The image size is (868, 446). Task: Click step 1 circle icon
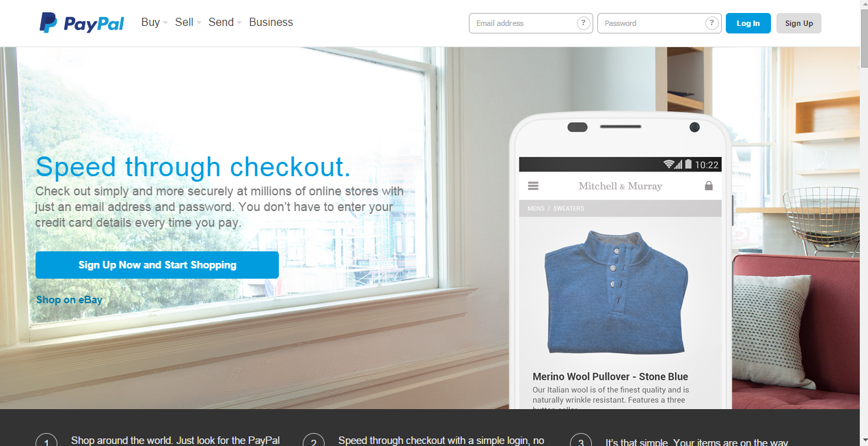click(x=46, y=440)
